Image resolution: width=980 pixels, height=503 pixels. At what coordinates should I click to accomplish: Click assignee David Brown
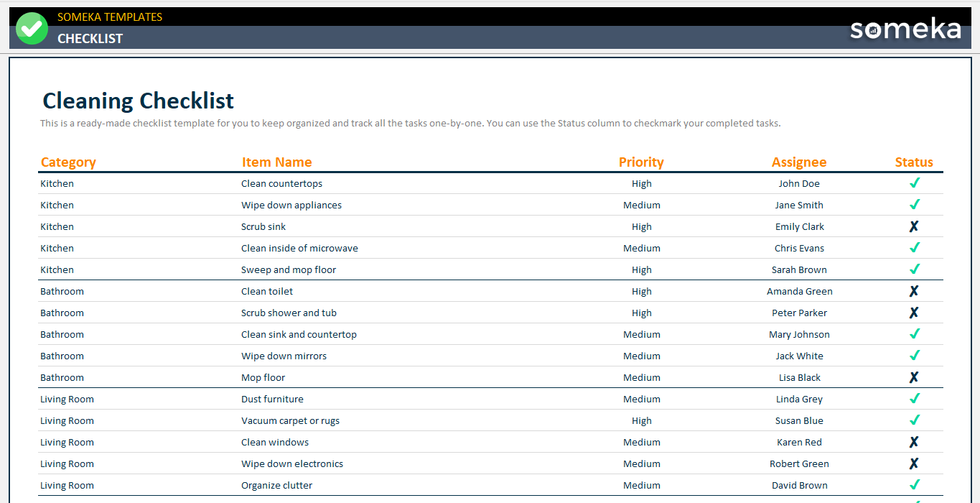point(799,486)
